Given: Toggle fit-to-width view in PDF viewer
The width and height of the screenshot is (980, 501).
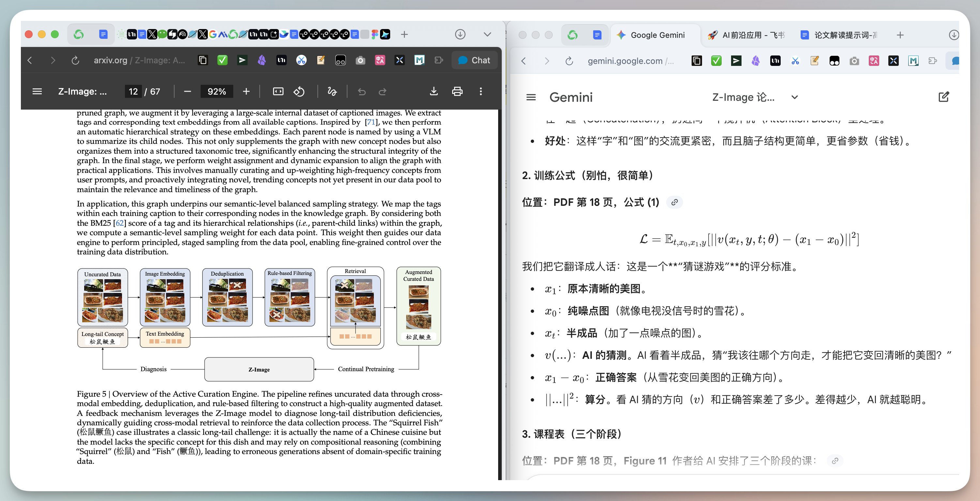Looking at the screenshot, I should [x=278, y=91].
